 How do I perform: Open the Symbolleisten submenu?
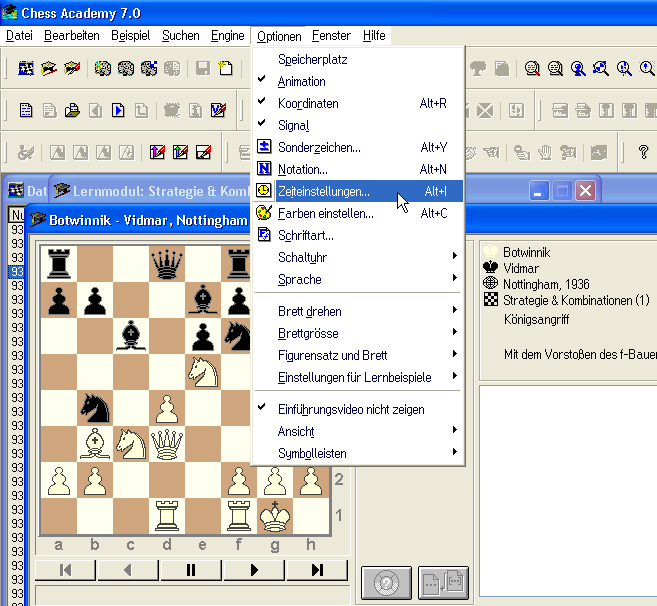point(359,453)
